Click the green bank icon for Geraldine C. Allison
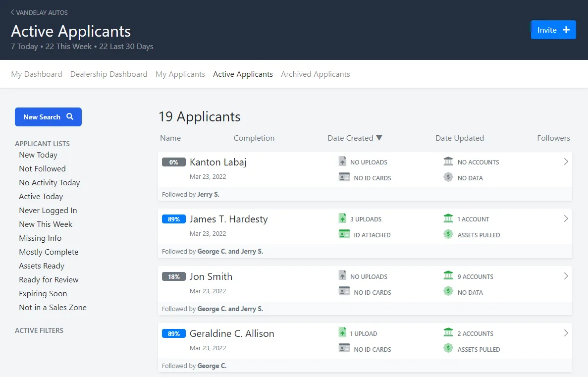Viewport: 588px width, 377px height. click(448, 333)
